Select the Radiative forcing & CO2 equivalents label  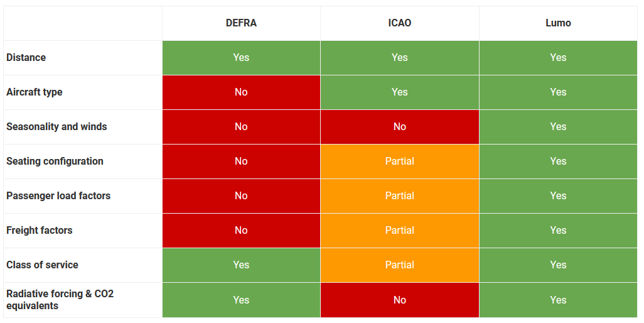pos(60,300)
